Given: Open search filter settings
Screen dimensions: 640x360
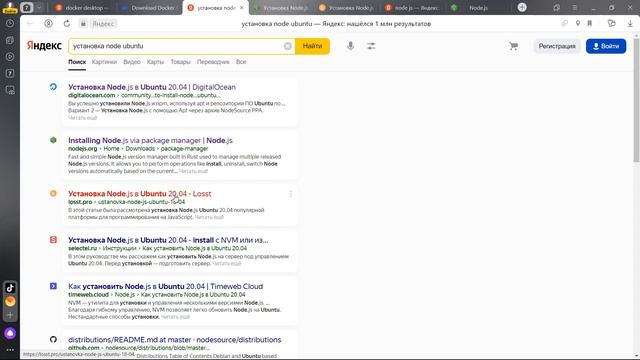Looking at the screenshot, I should click(x=371, y=46).
